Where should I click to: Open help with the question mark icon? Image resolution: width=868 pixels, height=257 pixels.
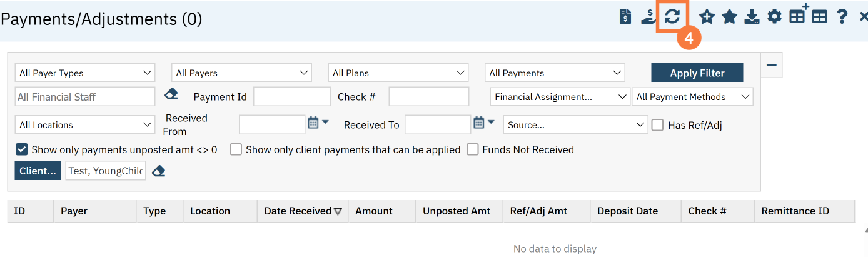pyautogui.click(x=842, y=17)
